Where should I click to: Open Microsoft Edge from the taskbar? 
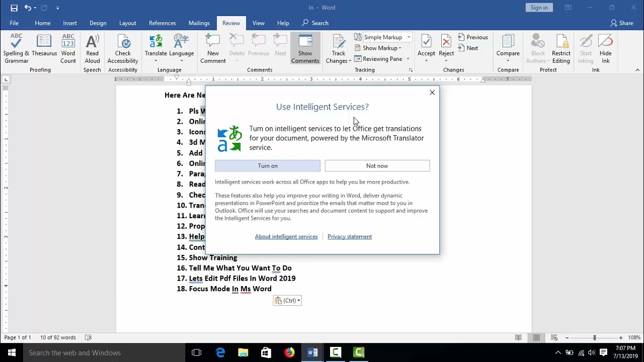220,353
